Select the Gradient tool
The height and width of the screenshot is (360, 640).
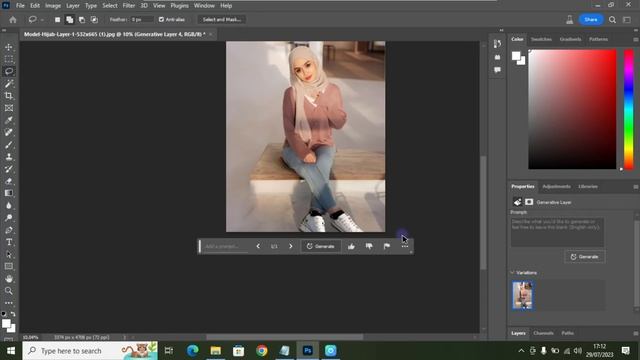(x=9, y=193)
